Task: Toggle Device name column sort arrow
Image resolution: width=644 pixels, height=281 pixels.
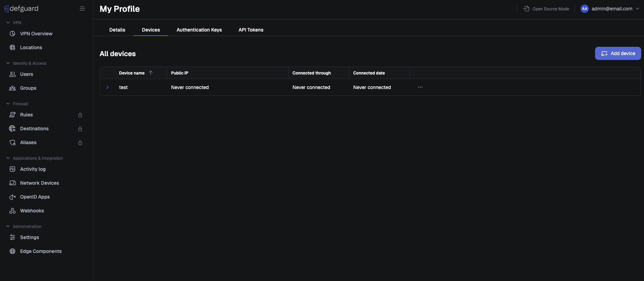Action: (x=151, y=73)
